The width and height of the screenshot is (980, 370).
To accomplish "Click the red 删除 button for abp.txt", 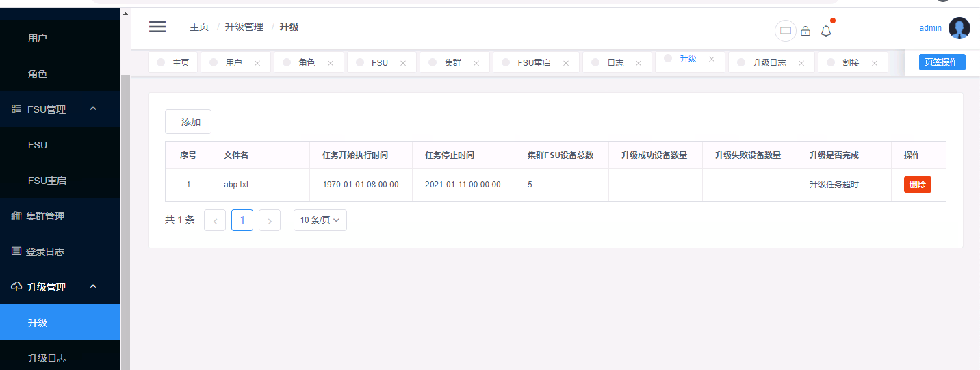I will 917,184.
